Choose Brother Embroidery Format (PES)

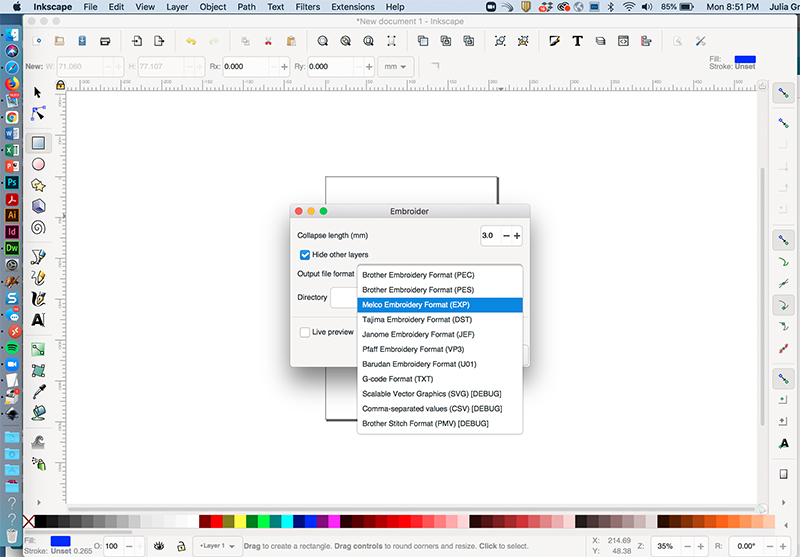pos(440,290)
